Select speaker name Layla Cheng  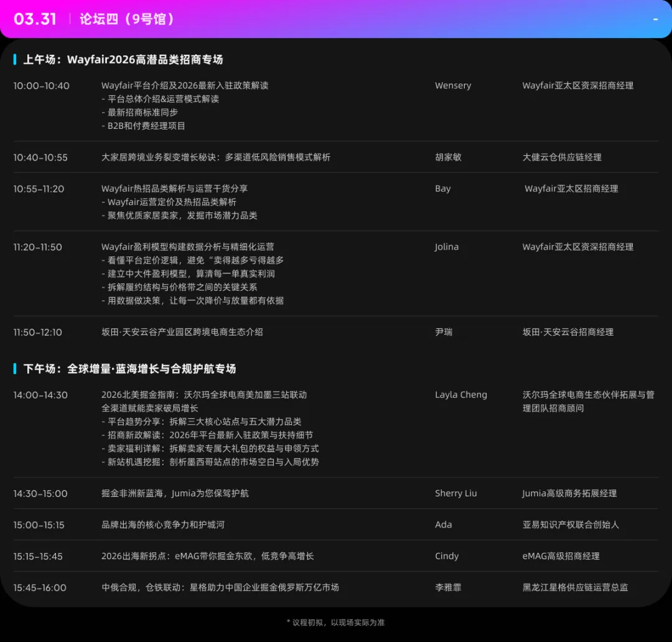coord(461,395)
